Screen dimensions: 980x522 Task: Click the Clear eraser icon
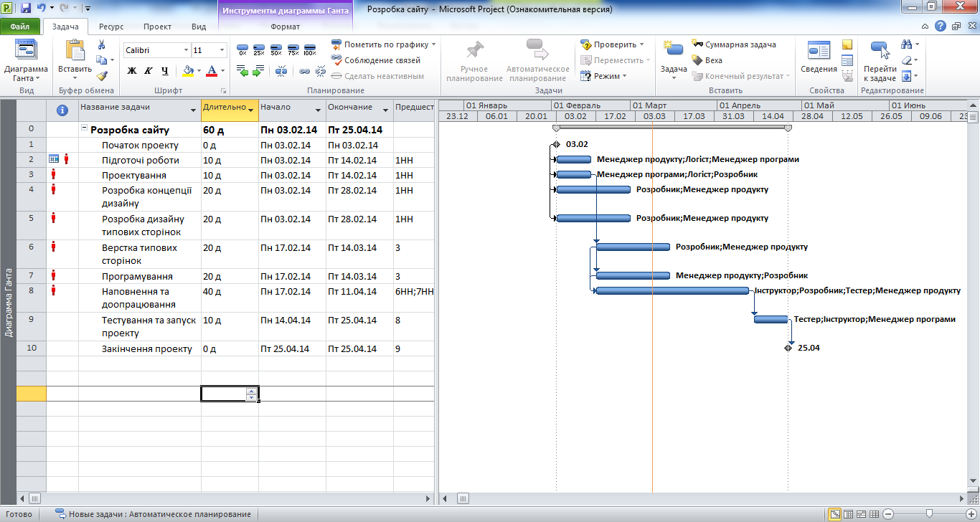906,60
